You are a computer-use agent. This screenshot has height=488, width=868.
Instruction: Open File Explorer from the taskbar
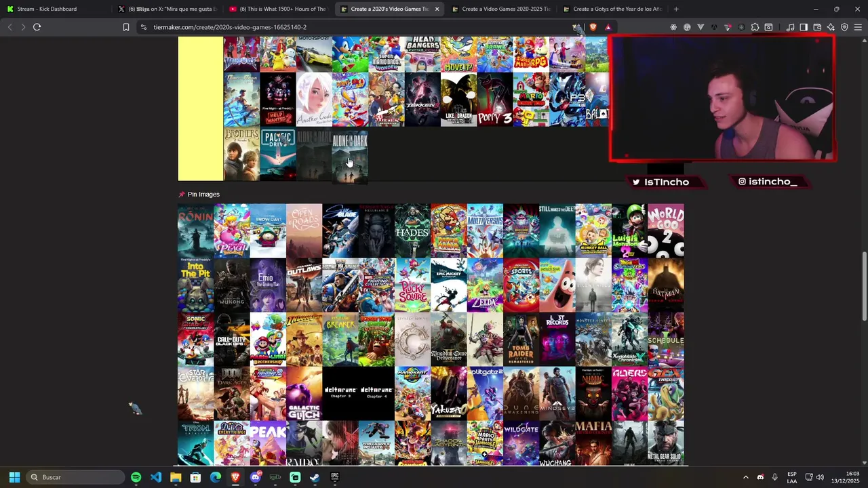pyautogui.click(x=176, y=477)
